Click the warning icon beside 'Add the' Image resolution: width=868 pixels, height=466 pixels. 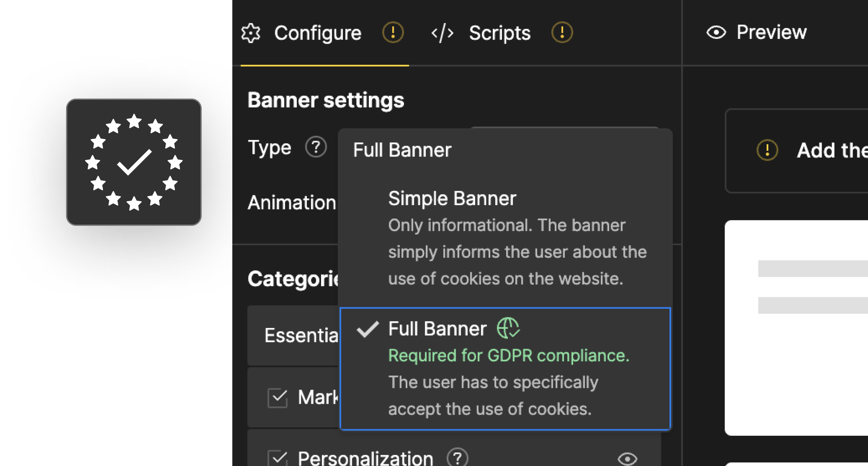(x=767, y=150)
